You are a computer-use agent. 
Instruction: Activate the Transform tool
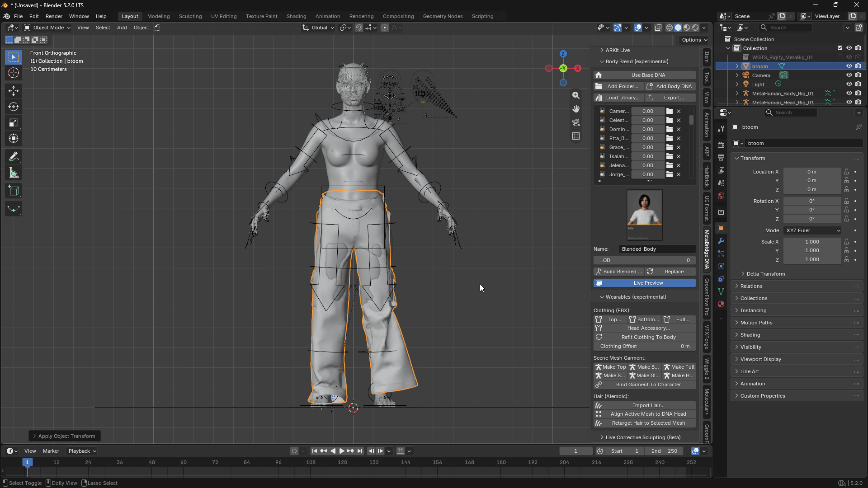pos(14,139)
